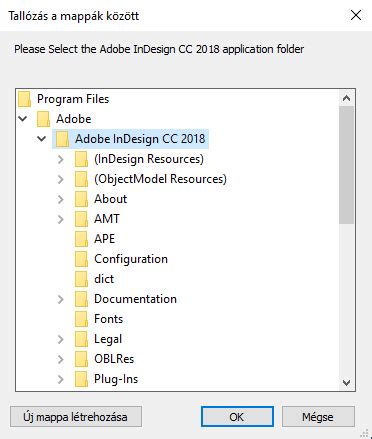Viewport: 372px width, 439px height.
Task: Expand the About folder
Action: point(61,199)
